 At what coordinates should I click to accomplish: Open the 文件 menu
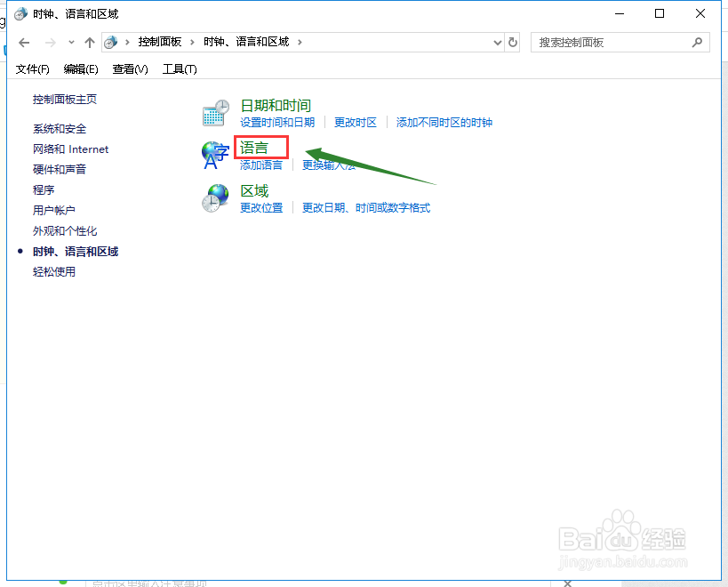point(32,68)
